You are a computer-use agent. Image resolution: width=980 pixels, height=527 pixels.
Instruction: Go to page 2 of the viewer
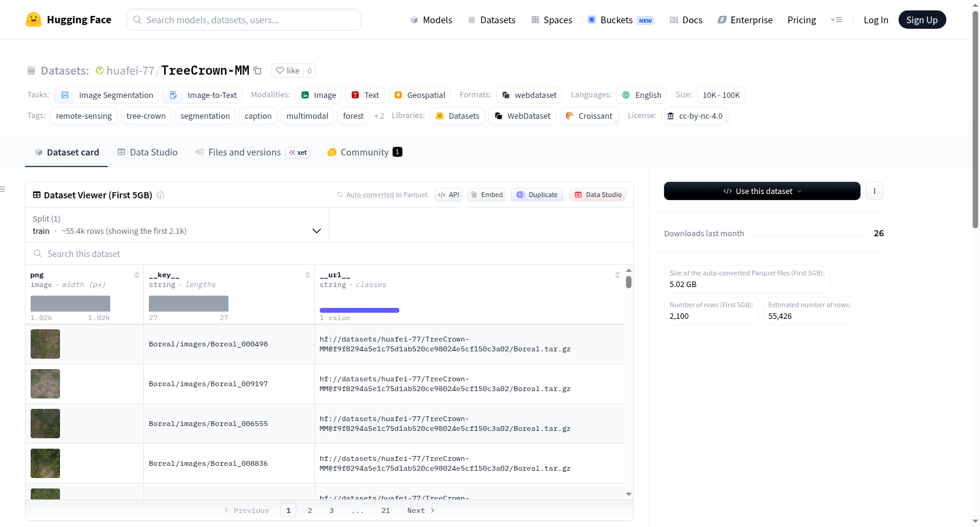coord(310,510)
